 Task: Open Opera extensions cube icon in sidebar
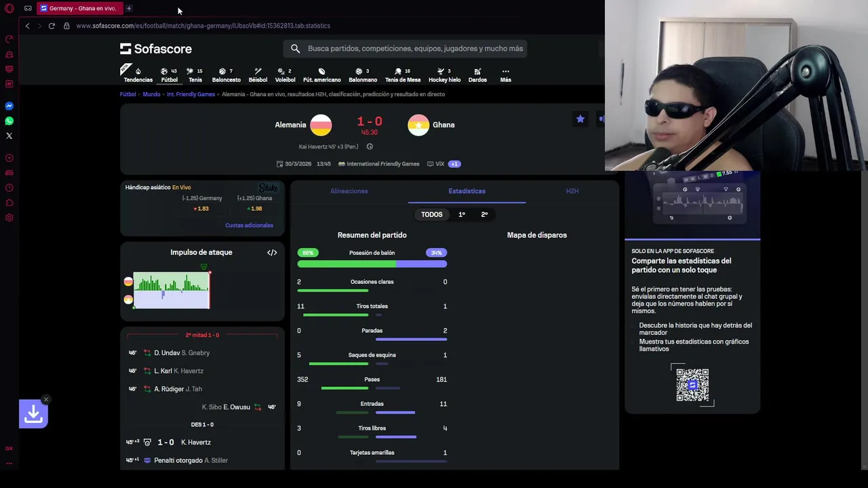(9, 203)
